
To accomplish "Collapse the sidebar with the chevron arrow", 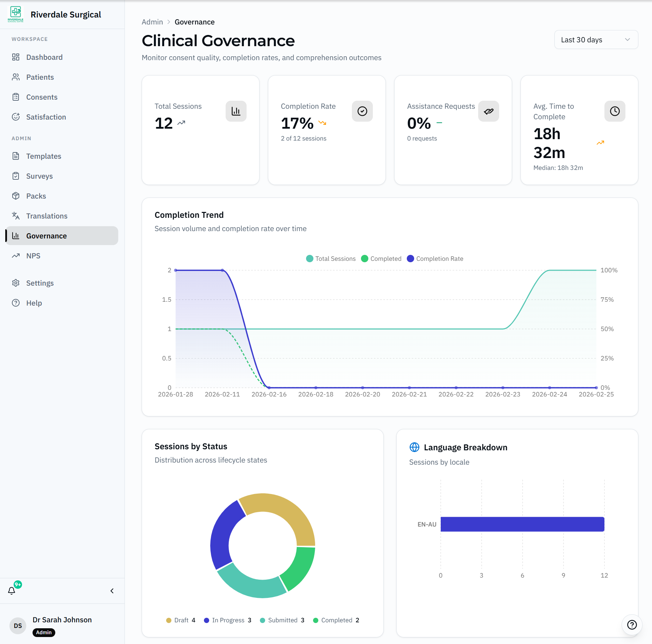I will [112, 591].
